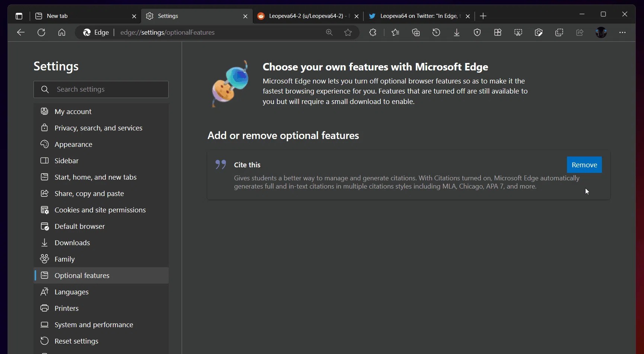
Task: Open the Extensions puzzle icon
Action: click(x=373, y=32)
